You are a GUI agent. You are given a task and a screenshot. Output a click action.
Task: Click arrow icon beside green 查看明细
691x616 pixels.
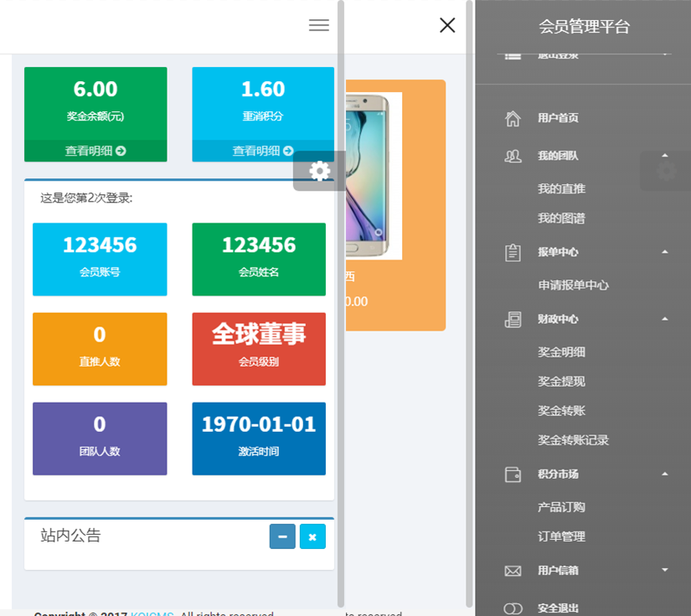coord(121,151)
